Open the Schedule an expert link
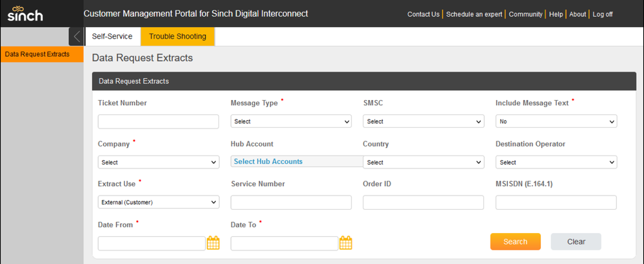 tap(474, 14)
